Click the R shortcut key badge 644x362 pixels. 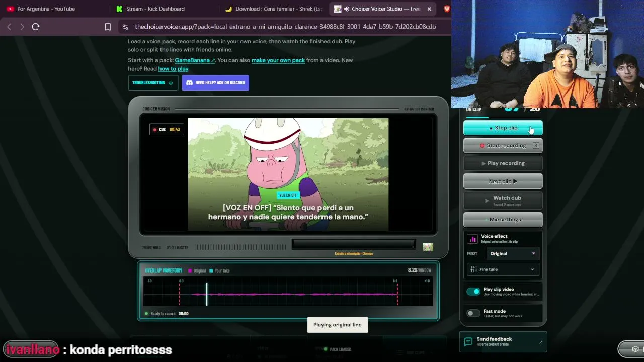point(535,146)
